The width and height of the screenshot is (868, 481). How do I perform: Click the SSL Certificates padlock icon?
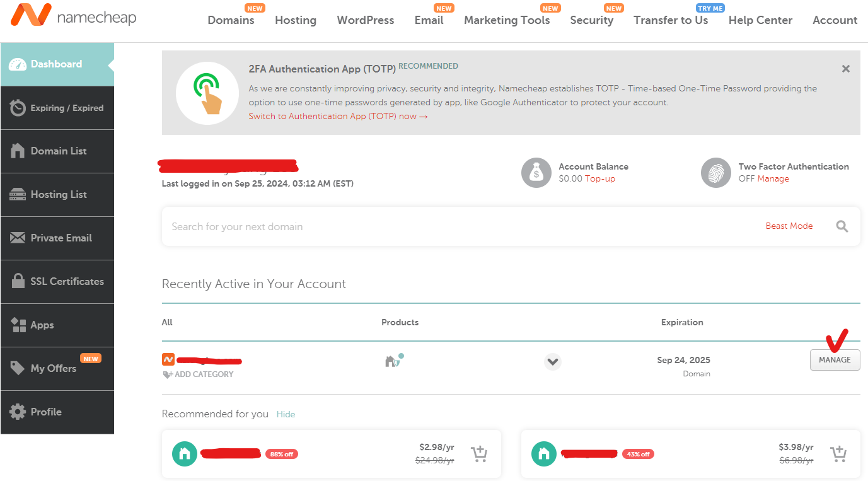coord(18,281)
